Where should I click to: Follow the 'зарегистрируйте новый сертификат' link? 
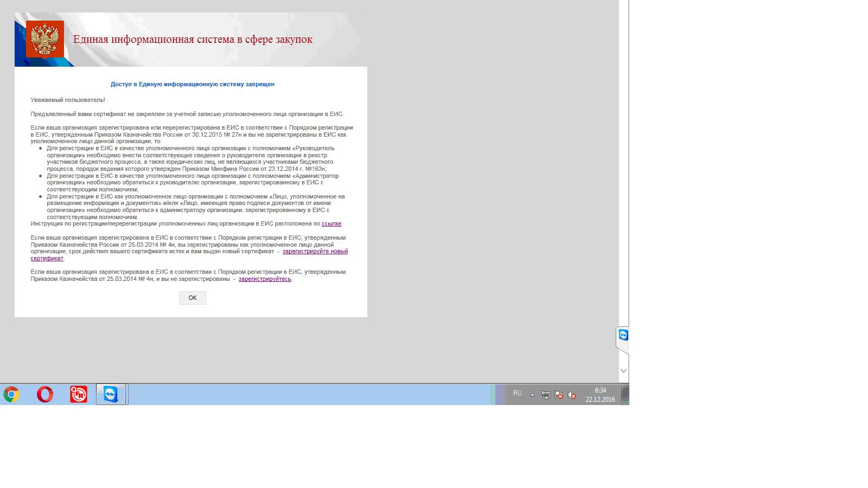tap(315, 252)
